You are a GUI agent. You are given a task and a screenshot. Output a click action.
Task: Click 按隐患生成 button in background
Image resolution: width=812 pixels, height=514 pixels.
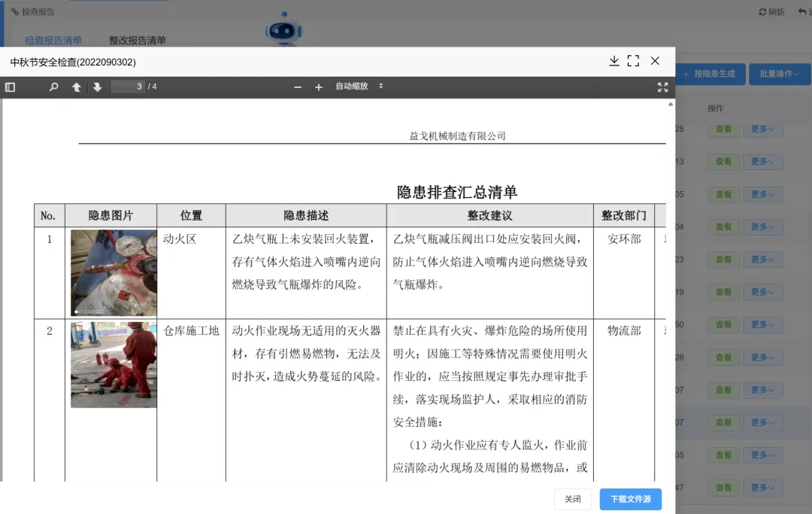click(710, 74)
